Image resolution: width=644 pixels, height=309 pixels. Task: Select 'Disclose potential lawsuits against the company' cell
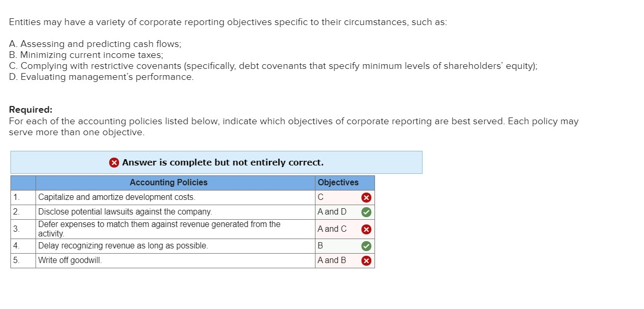(x=175, y=212)
